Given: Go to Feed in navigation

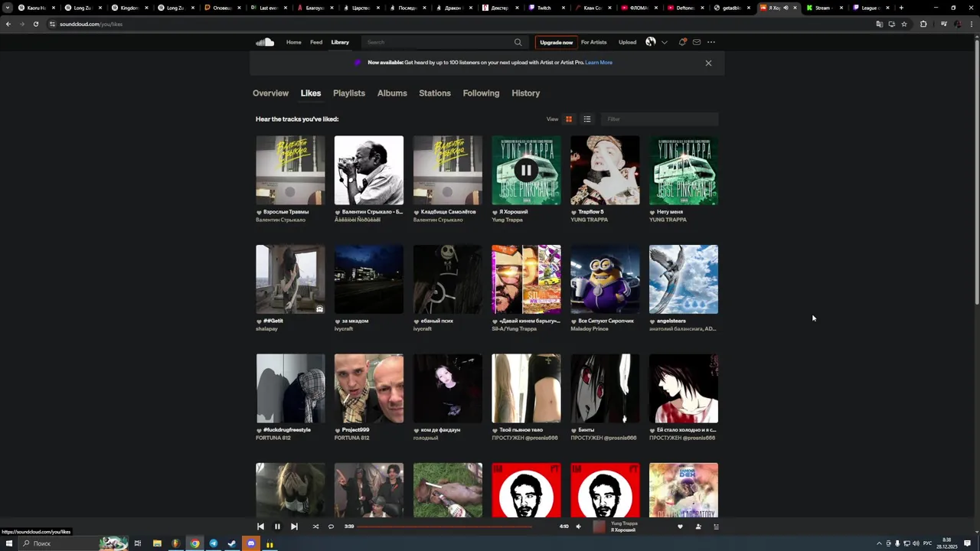Looking at the screenshot, I should pyautogui.click(x=316, y=42).
